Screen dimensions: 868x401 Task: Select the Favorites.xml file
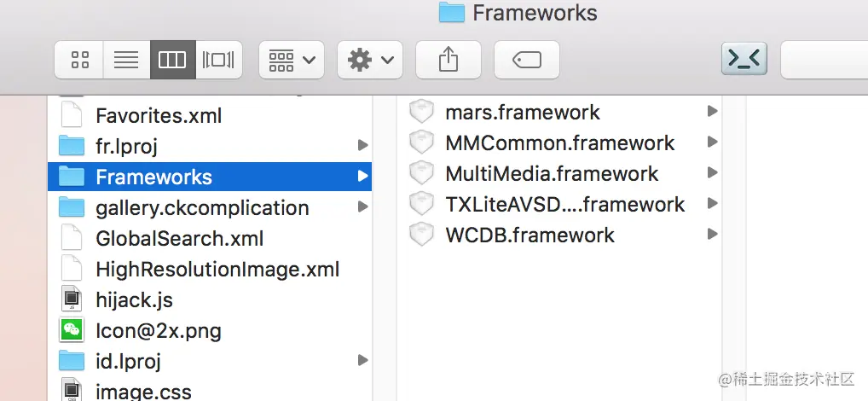tap(210, 116)
